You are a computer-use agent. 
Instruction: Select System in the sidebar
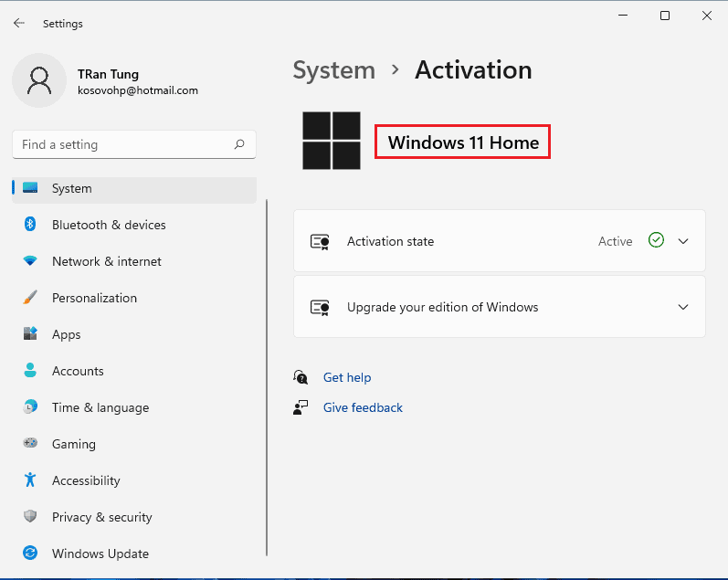(71, 188)
